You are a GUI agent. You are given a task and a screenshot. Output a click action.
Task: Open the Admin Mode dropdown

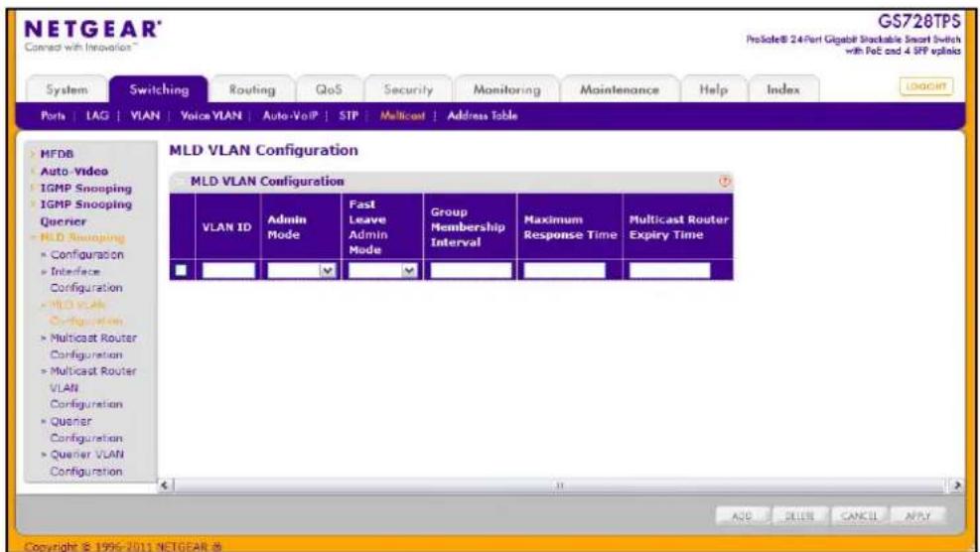click(301, 270)
